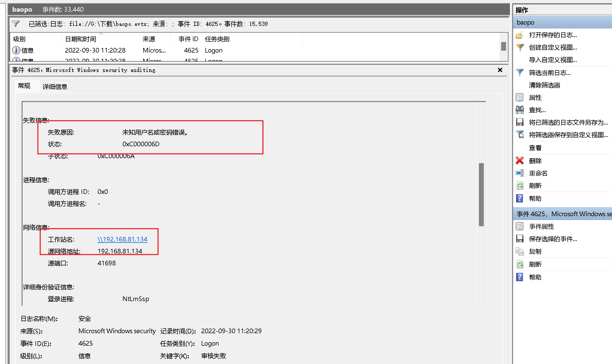Click the filter current log funnel icon
The width and height of the screenshot is (612, 364).
(x=520, y=72)
